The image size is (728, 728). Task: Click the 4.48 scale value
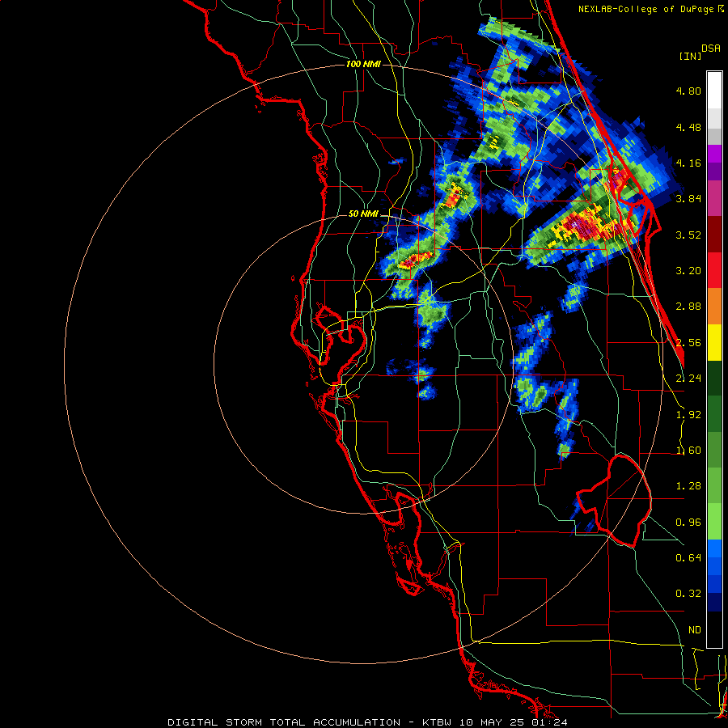point(688,127)
